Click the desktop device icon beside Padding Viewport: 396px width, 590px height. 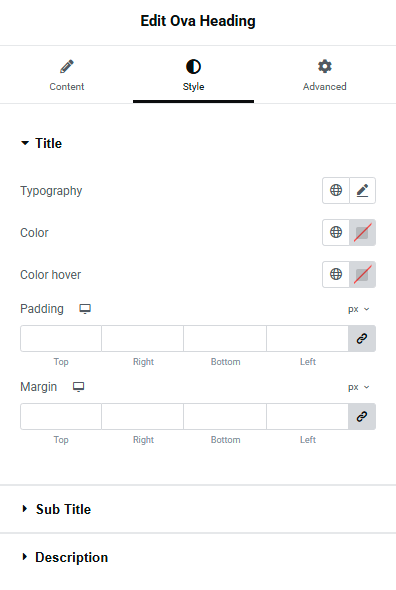(x=85, y=309)
